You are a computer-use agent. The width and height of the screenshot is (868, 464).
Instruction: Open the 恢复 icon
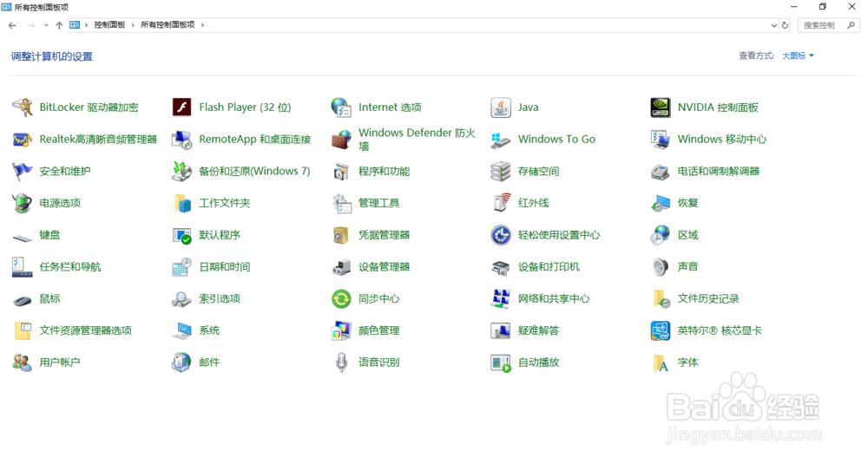click(x=660, y=203)
